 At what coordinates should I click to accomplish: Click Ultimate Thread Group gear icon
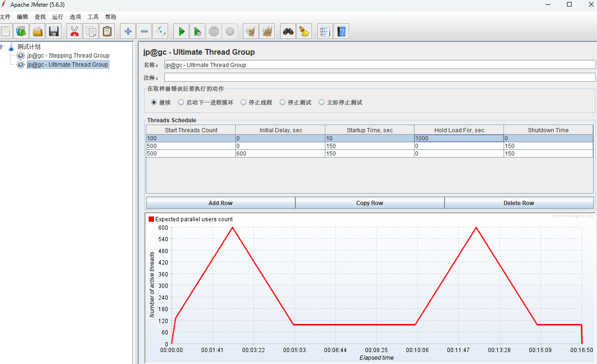(x=20, y=65)
